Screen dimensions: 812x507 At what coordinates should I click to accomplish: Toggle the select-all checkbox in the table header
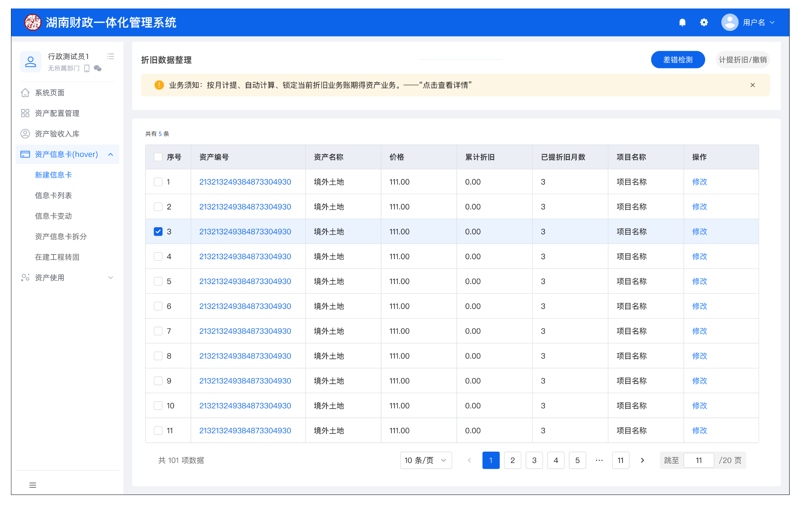click(158, 157)
